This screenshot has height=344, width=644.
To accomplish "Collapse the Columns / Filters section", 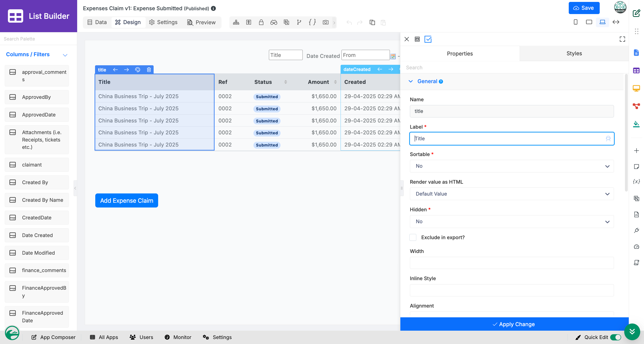I will point(65,55).
